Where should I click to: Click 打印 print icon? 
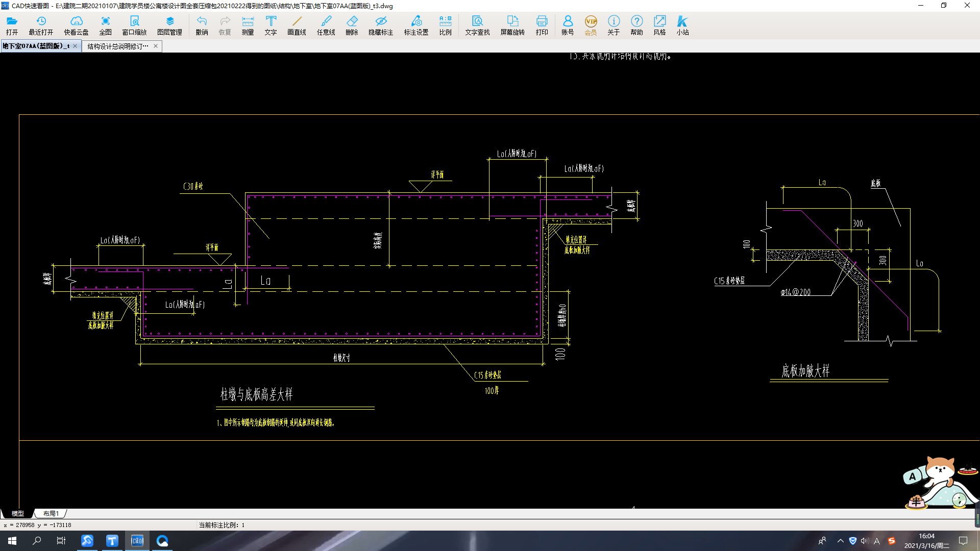pyautogui.click(x=542, y=26)
